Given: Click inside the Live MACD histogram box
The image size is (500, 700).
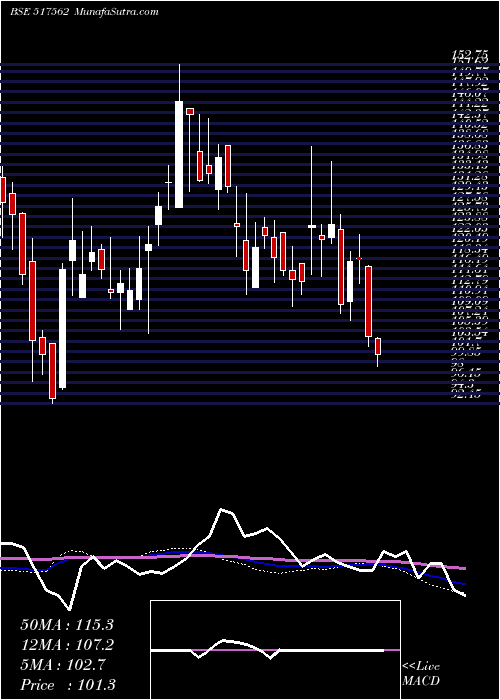Looking at the screenshot, I should pos(275,650).
